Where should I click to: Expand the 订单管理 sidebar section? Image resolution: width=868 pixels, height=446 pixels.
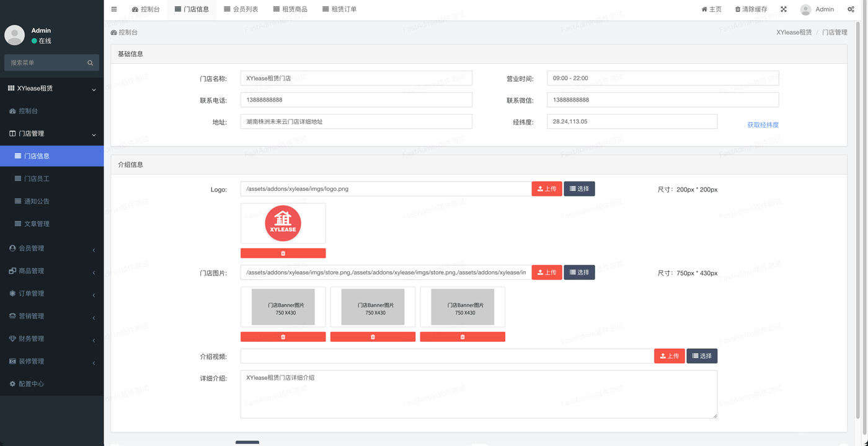(52, 294)
